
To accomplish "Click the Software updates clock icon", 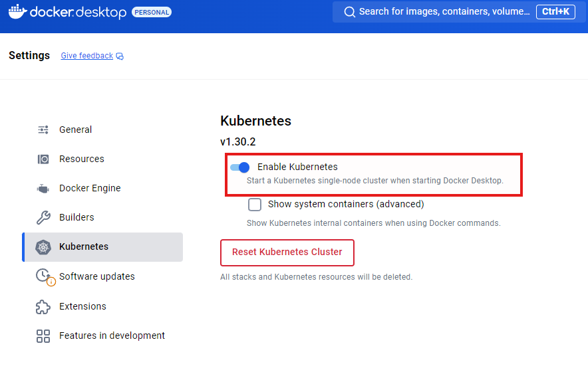I will (x=43, y=275).
